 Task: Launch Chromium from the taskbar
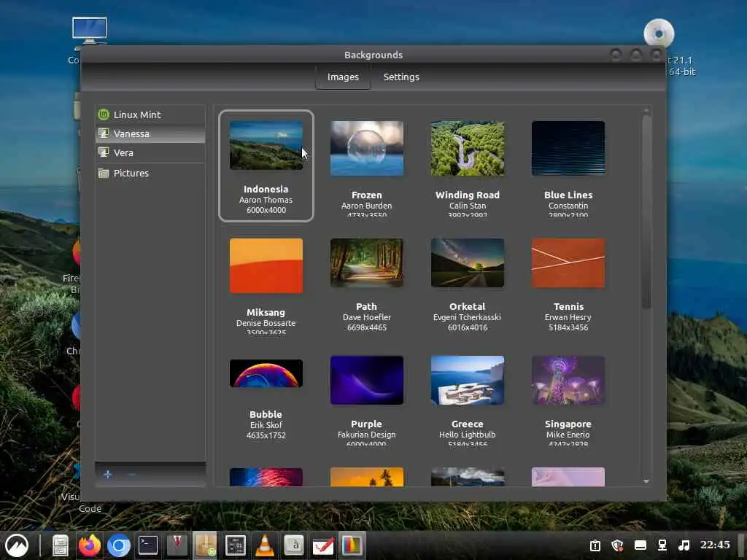119,545
